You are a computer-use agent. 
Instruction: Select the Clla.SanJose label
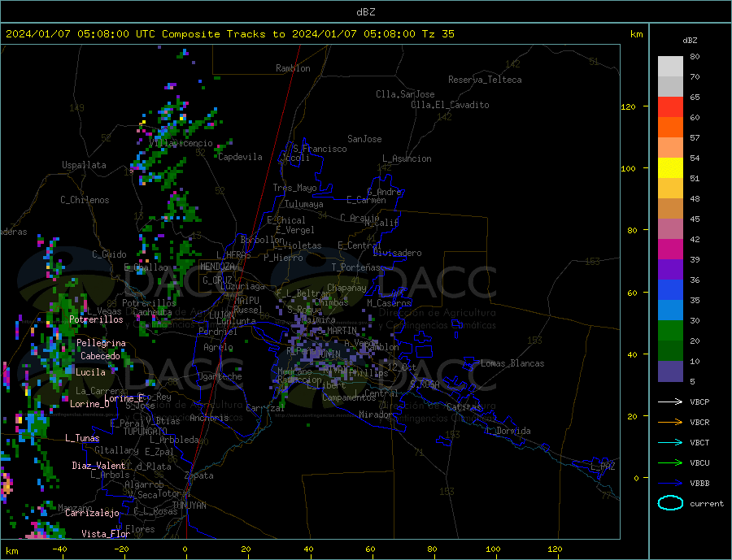tap(405, 95)
